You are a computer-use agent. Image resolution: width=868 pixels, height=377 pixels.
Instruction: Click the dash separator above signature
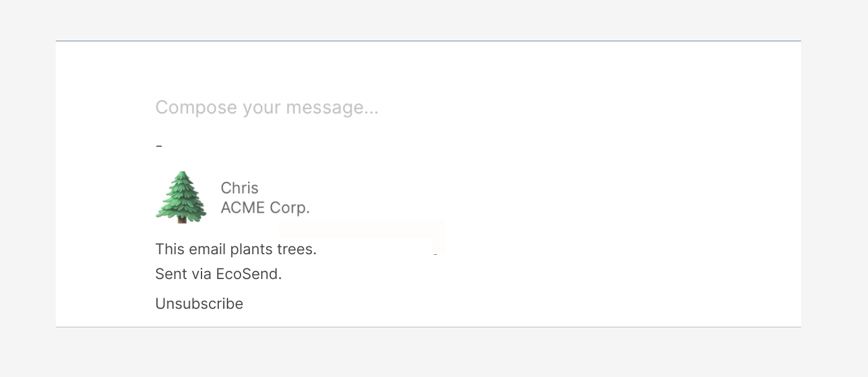pos(159,146)
